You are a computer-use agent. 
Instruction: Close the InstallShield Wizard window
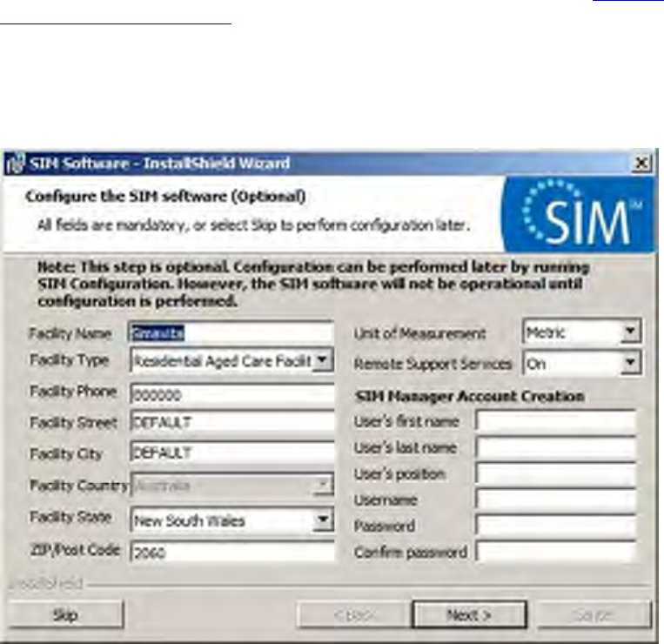coord(641,163)
